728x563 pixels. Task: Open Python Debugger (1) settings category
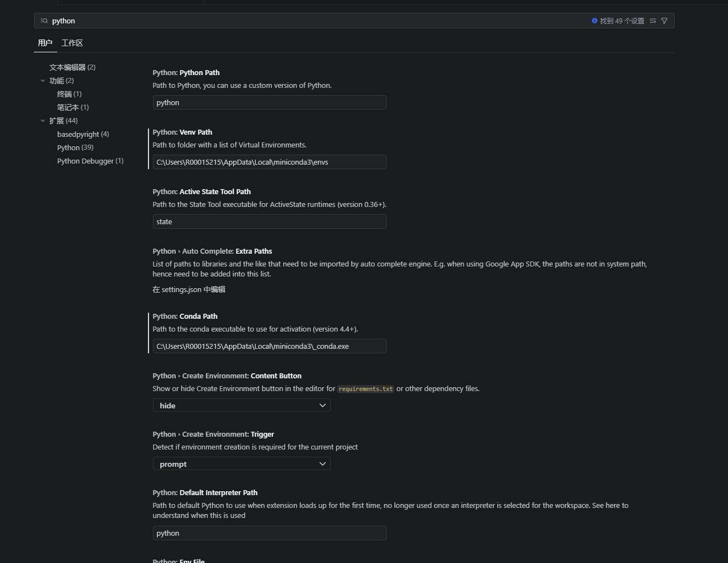point(90,161)
